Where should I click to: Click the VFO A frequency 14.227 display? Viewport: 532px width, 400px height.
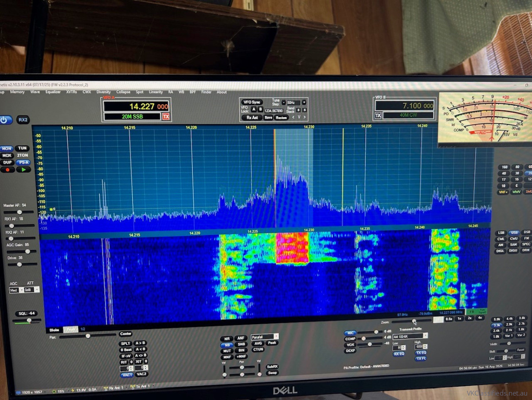pos(136,106)
